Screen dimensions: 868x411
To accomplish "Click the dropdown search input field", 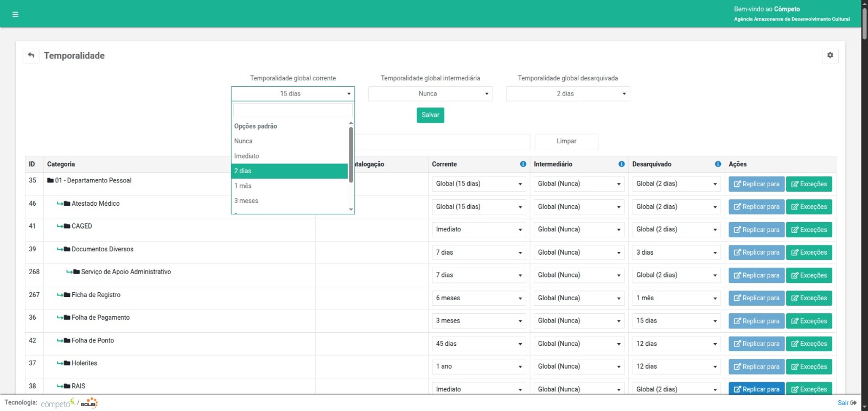I will click(x=292, y=110).
